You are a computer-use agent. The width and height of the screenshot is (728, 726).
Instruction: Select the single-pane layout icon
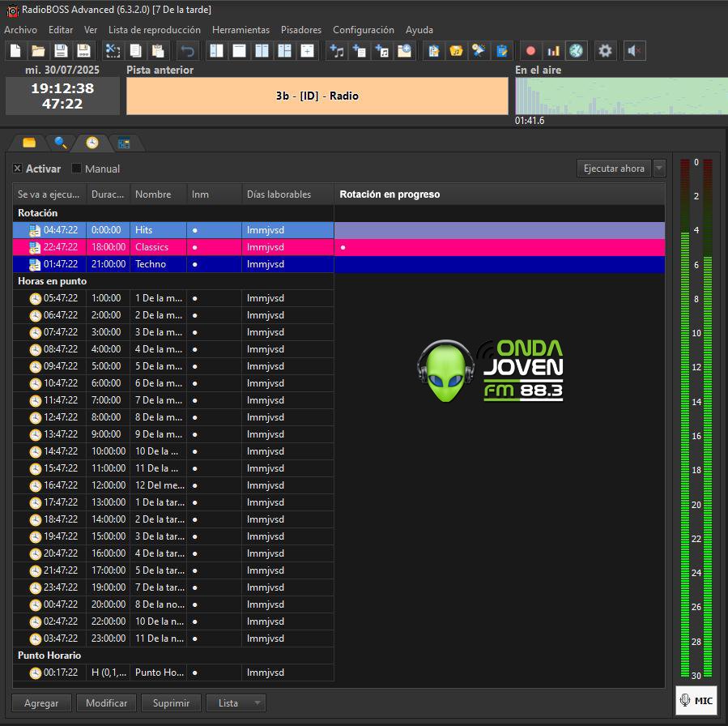click(x=239, y=50)
